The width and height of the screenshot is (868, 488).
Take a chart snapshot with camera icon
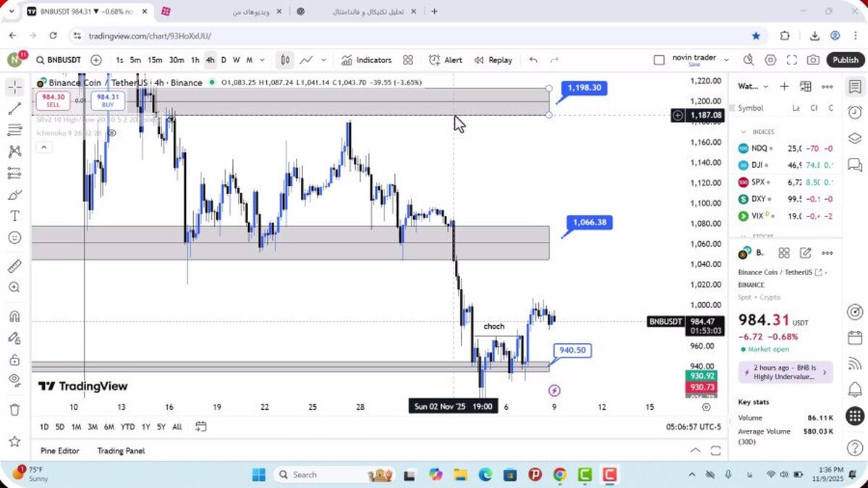814,60
